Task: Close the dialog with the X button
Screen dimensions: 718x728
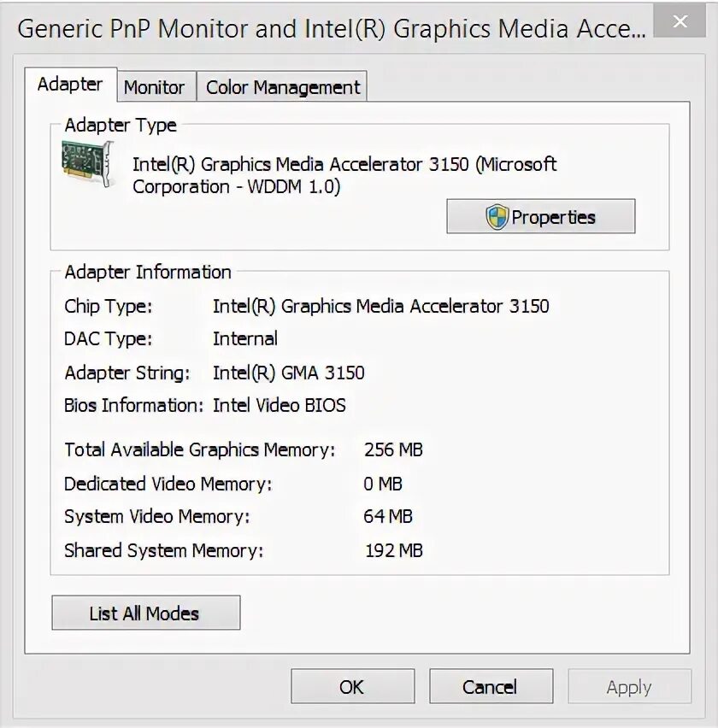Action: pos(680,21)
